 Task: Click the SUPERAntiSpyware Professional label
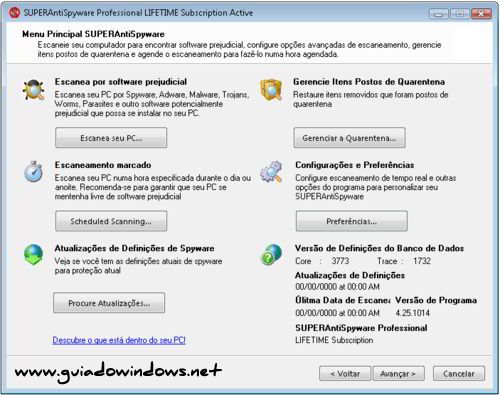[x=361, y=328]
